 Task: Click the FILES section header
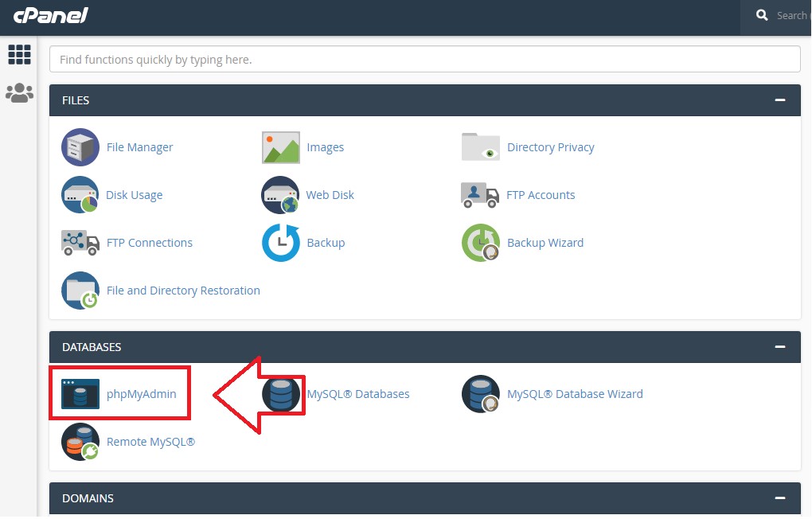point(424,100)
